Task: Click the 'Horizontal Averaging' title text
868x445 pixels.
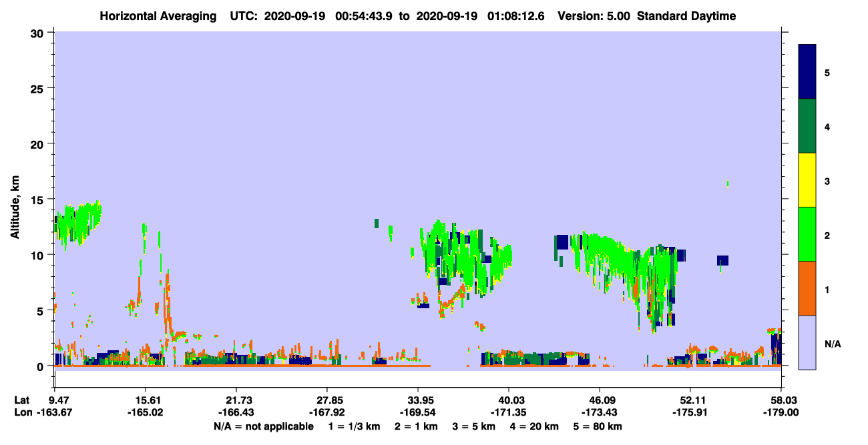Action: (158, 16)
